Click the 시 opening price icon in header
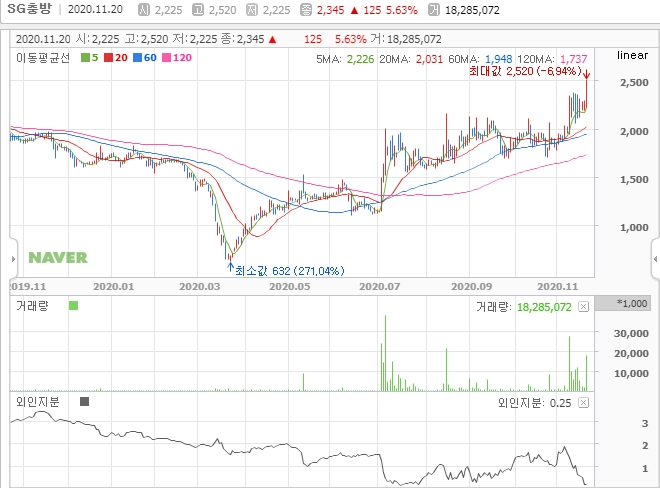This screenshot has width=660, height=488. click(x=144, y=10)
